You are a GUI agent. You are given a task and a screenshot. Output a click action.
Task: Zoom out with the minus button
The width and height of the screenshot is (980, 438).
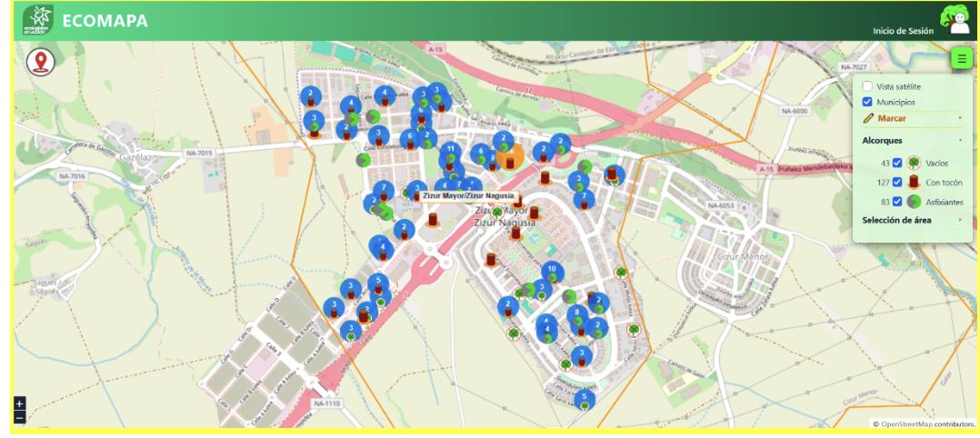coord(19,417)
